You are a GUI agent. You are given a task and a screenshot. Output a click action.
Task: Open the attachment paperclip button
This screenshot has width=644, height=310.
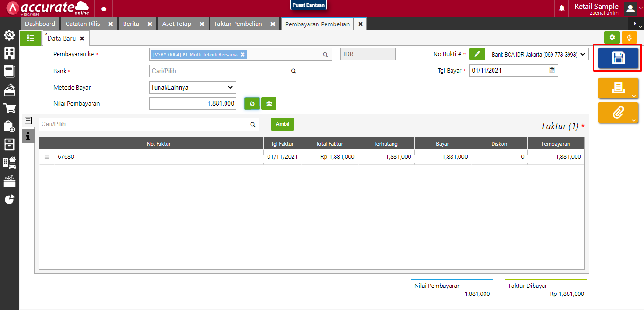618,113
